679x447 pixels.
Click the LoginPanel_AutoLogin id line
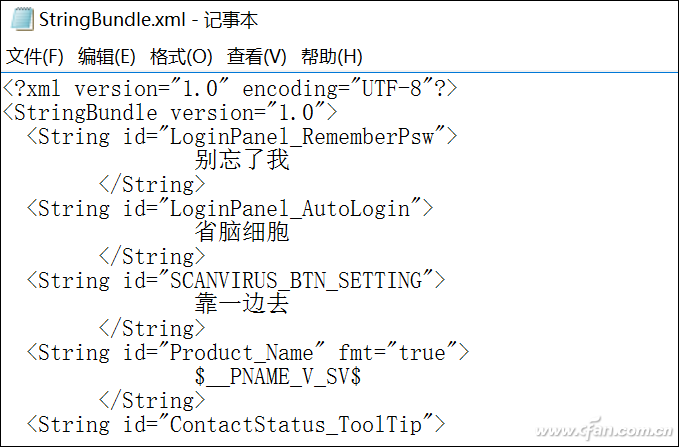coord(230,208)
